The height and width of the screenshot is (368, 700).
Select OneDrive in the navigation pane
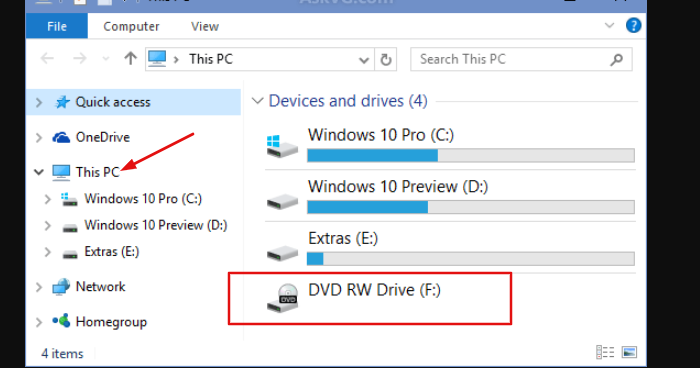coord(103,137)
